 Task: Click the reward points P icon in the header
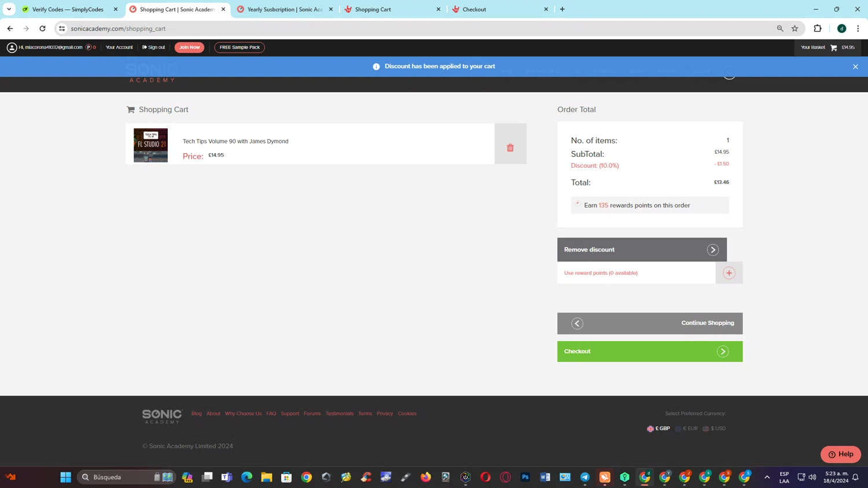click(x=89, y=47)
